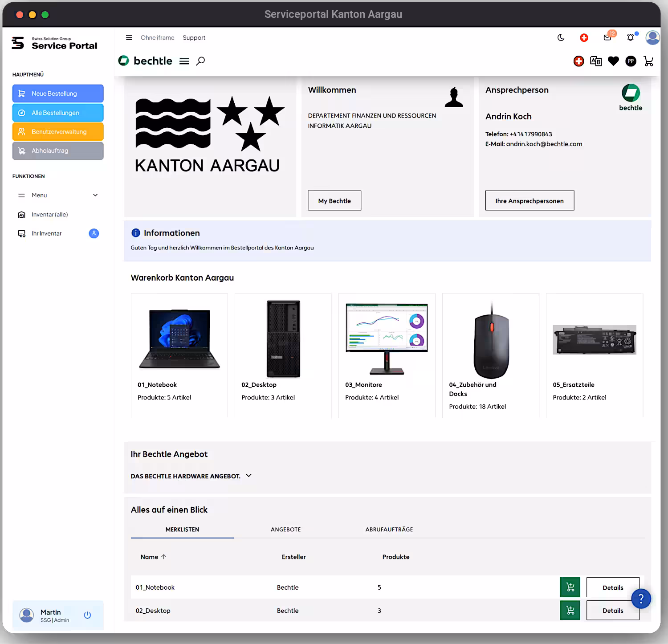The height and width of the screenshot is (644, 668).
Task: Sort the list by Name column arrow
Action: [164, 557]
